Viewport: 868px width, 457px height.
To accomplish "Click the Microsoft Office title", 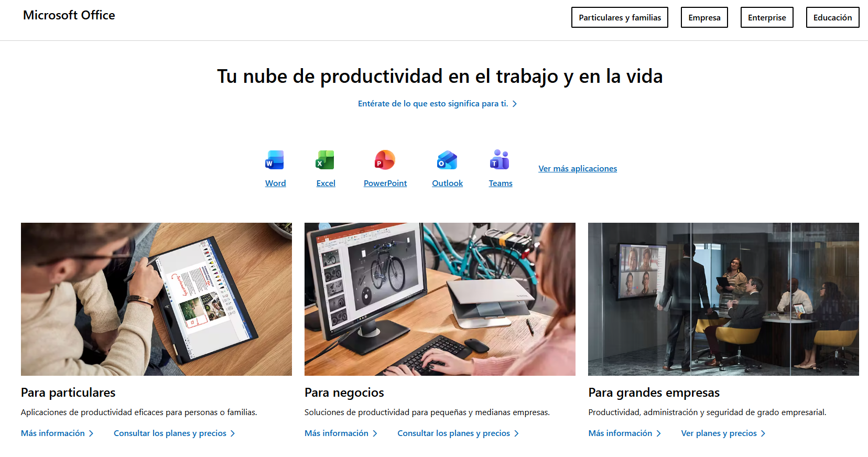I will (x=69, y=15).
